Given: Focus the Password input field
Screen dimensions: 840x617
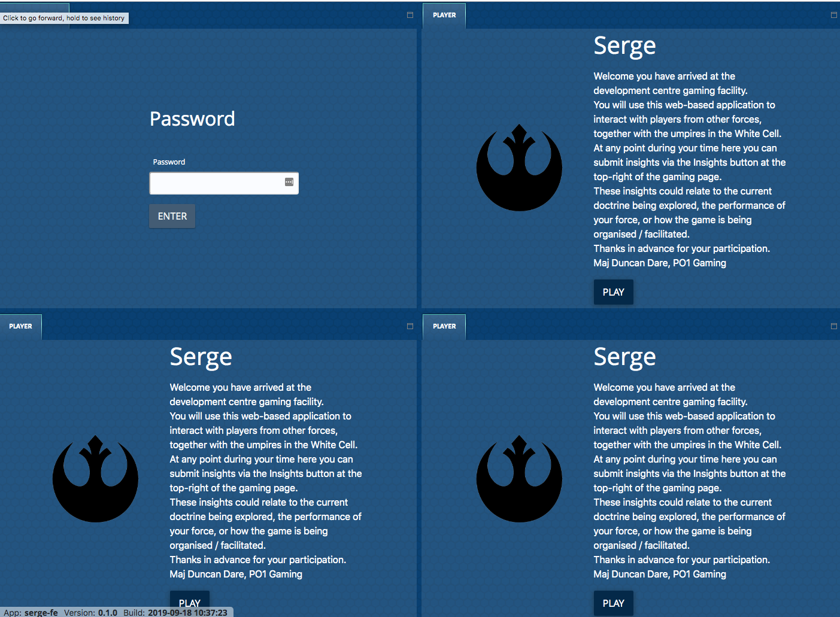Looking at the screenshot, I should (224, 183).
